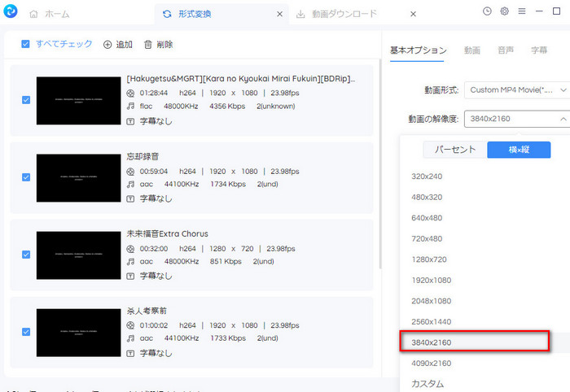
Task: Open the hamburger menu icon
Action: point(522,11)
